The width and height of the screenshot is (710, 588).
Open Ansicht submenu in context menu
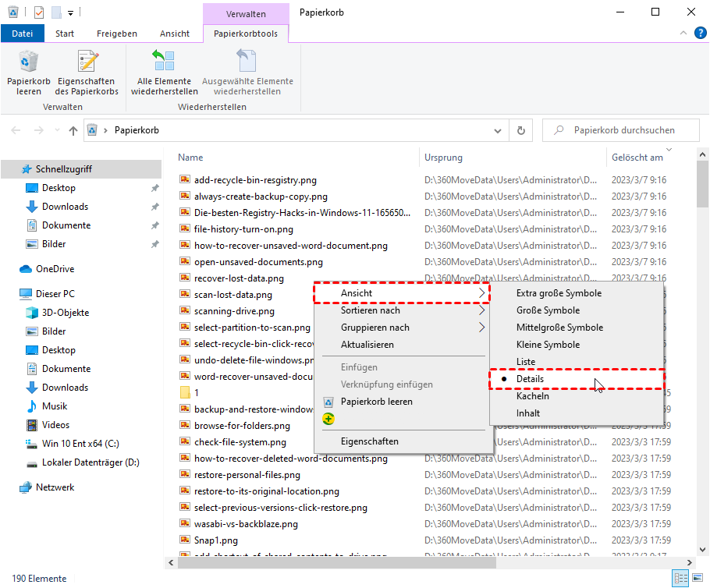(x=403, y=293)
